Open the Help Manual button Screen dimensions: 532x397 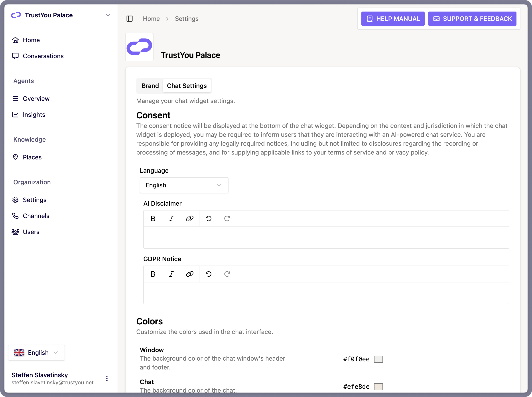[x=393, y=19]
